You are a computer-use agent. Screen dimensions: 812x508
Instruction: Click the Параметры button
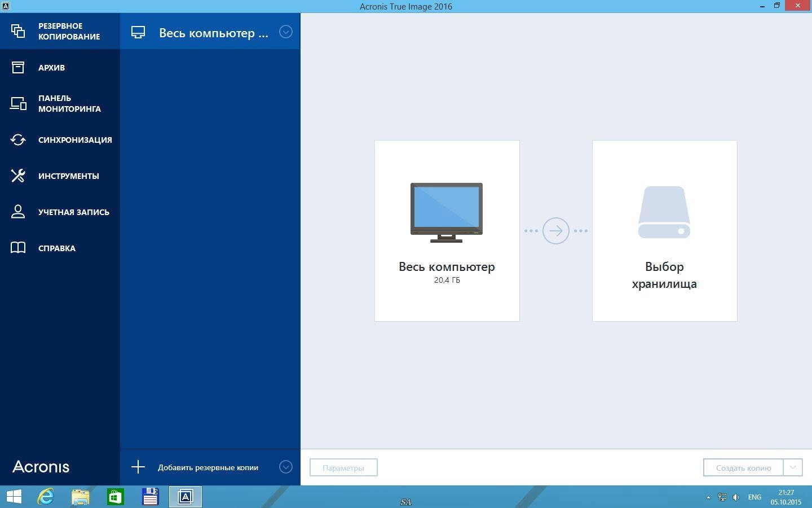(343, 467)
